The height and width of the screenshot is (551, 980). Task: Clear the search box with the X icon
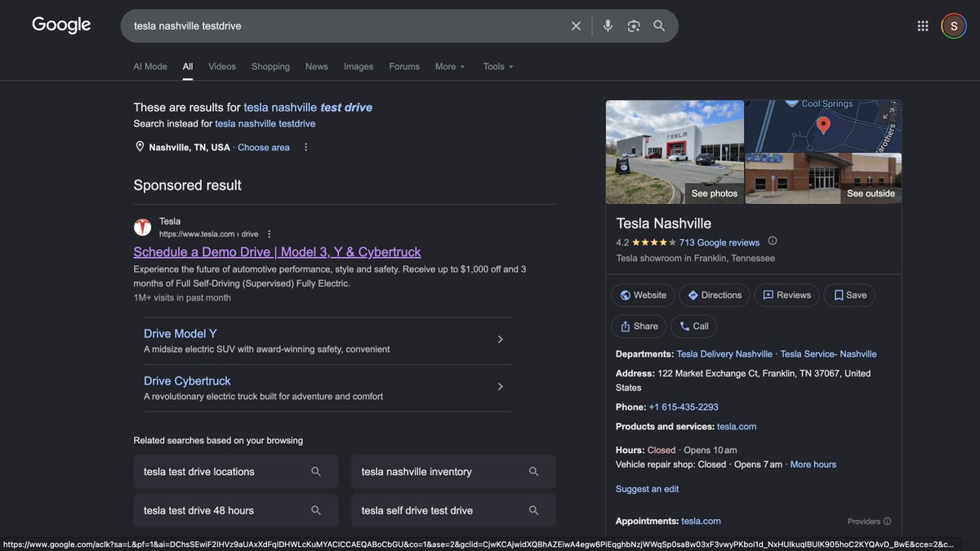point(576,26)
